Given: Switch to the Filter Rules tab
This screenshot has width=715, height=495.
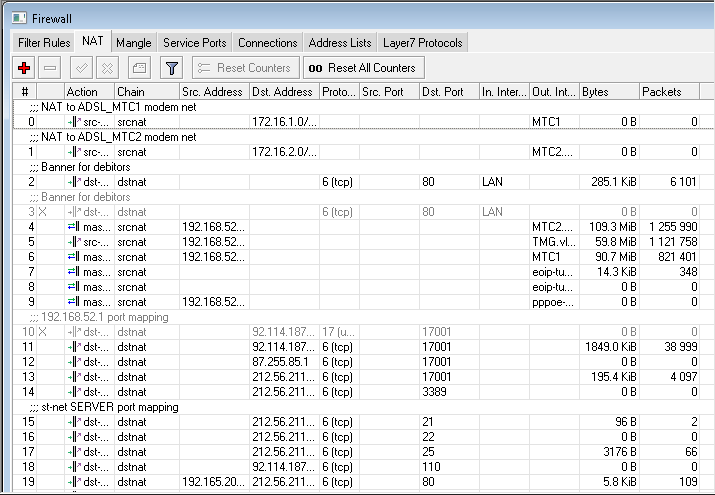Looking at the screenshot, I should pos(43,43).
